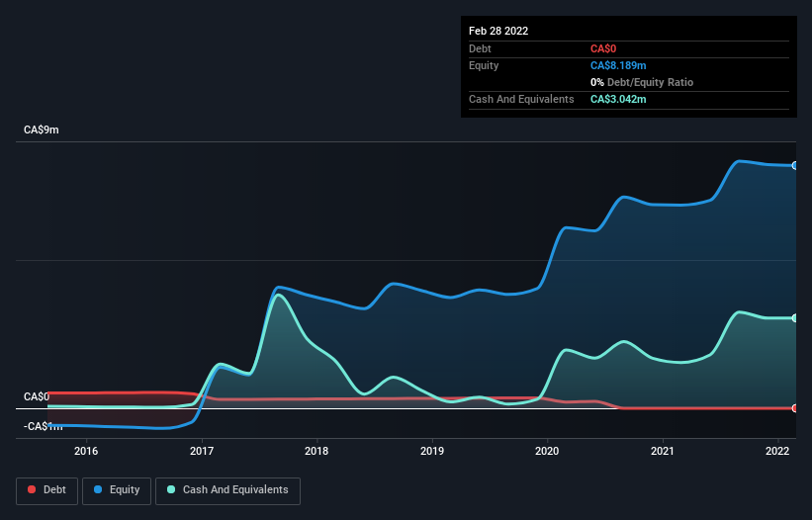Click the Equity endpoint marker at chart edge
This screenshot has width=812, height=520.
[794, 165]
